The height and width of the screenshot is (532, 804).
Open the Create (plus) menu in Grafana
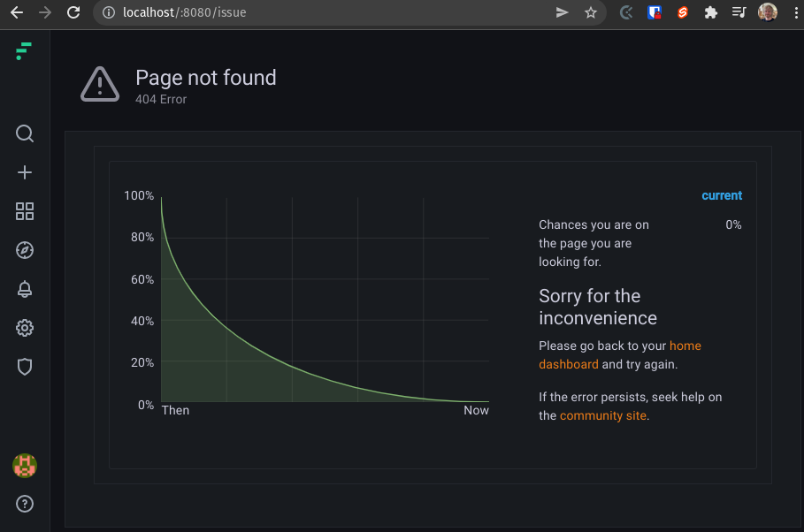[24, 172]
